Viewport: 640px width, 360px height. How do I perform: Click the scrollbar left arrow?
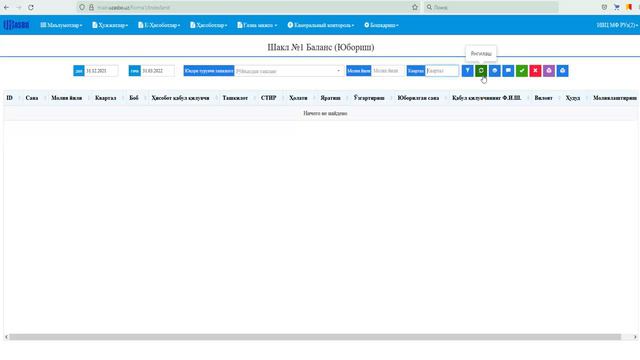tap(6, 337)
